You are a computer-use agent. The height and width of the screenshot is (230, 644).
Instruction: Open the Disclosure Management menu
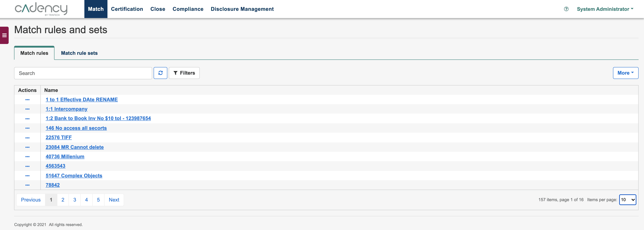(x=242, y=9)
